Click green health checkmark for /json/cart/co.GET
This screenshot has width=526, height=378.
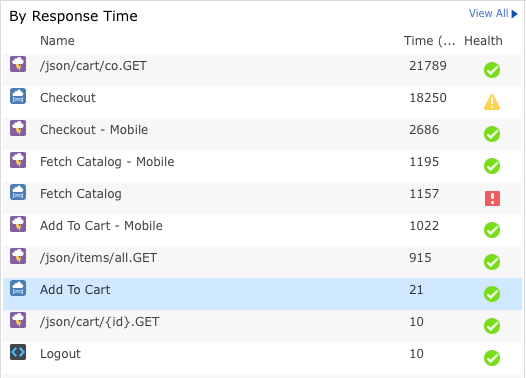(492, 70)
